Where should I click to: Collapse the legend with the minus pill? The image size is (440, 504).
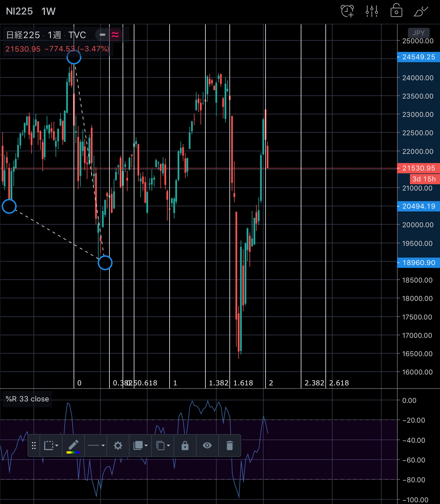[x=102, y=35]
